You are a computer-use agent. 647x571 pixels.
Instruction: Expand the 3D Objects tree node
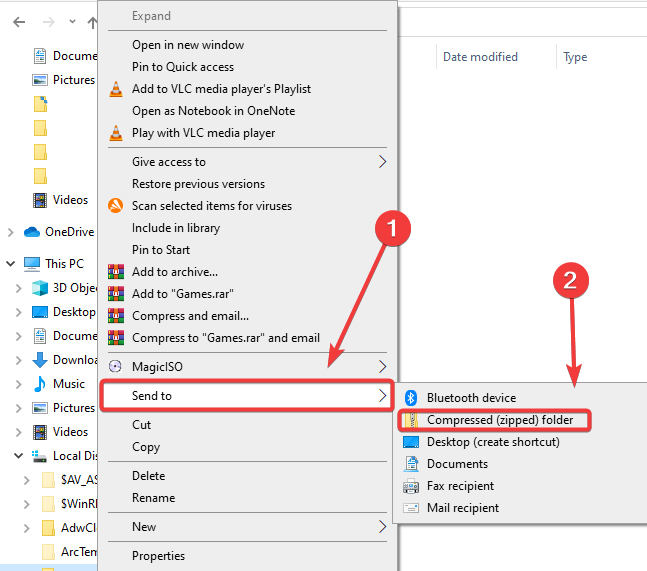click(x=19, y=288)
